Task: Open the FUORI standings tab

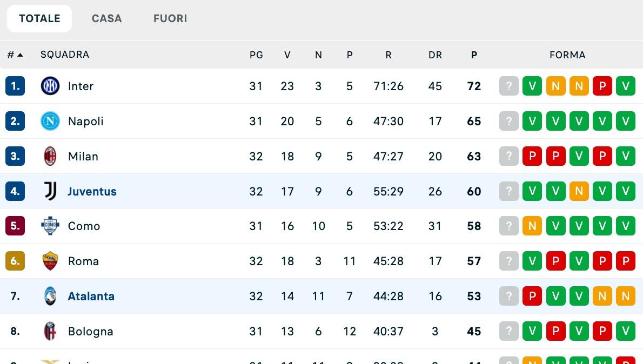Action: pos(170,18)
